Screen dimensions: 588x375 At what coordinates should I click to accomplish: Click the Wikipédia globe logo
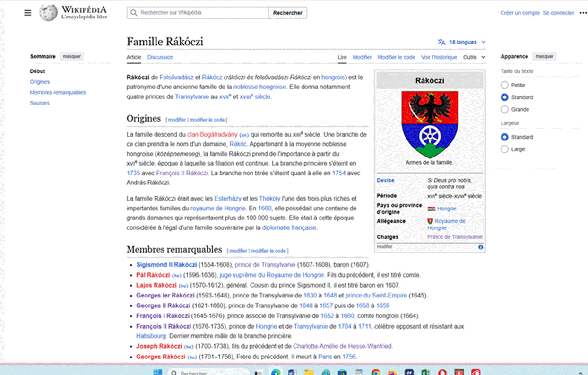[x=48, y=13]
